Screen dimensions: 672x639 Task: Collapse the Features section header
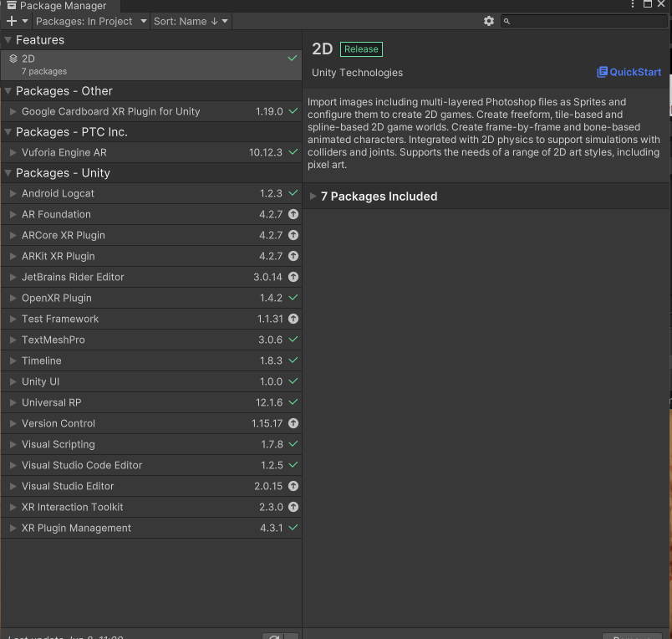(8, 40)
